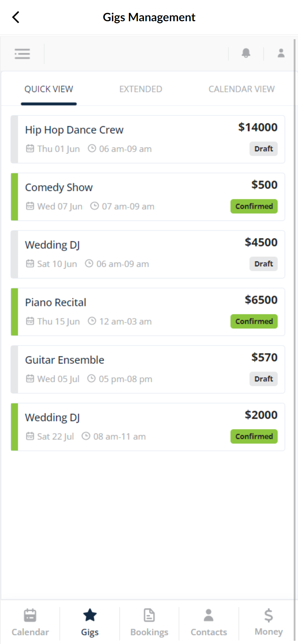This screenshot has height=644, width=298.
Task: Switch to the Extended tab
Action: point(141,89)
